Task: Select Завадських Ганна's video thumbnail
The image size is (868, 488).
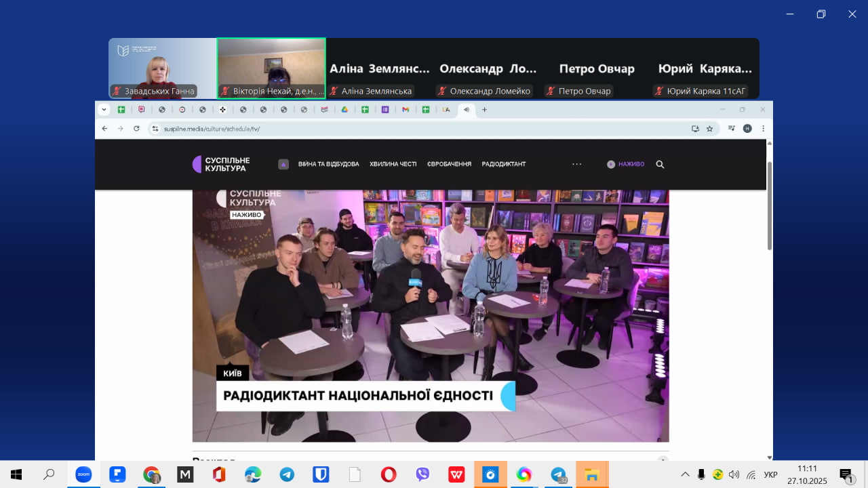Action: coord(162,68)
